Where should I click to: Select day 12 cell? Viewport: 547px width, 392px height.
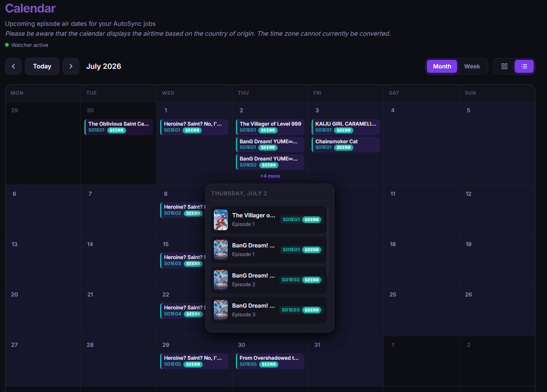point(497,210)
